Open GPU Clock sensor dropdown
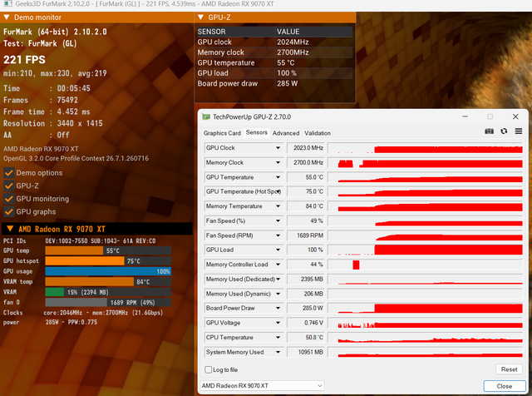 [x=278, y=148]
